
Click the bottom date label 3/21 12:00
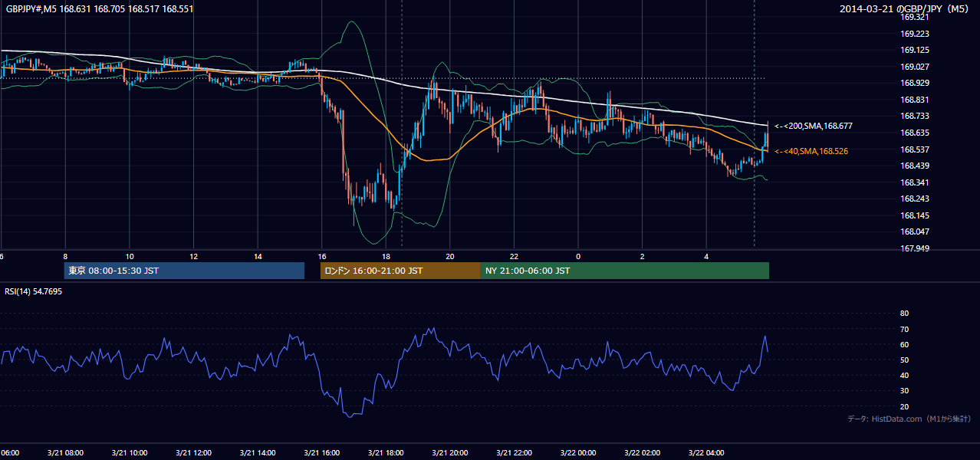coord(194,453)
